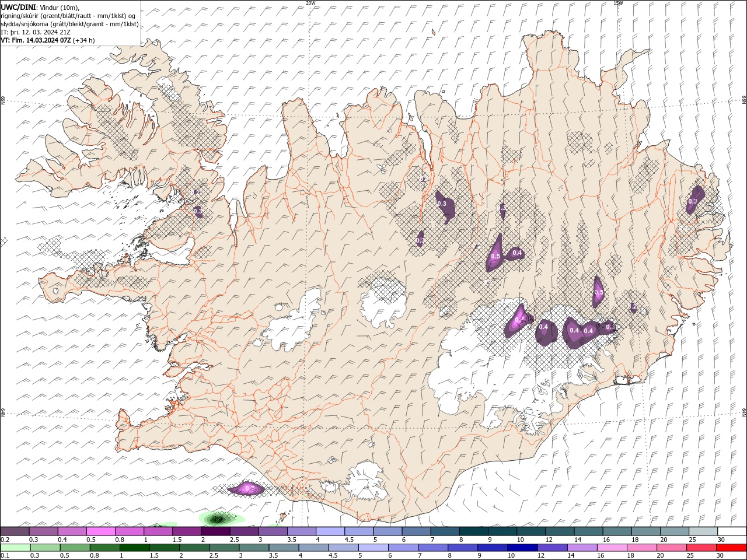Screen dimensions: 747x560
Task: Click the bottom-row swatch starting at 4
Action: point(313,548)
